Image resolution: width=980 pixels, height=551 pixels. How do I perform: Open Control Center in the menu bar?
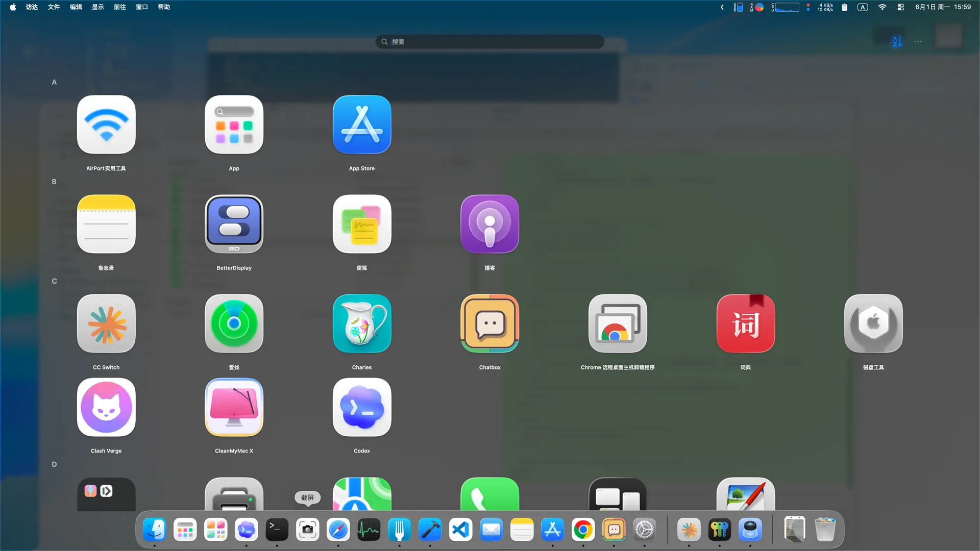[x=901, y=7]
